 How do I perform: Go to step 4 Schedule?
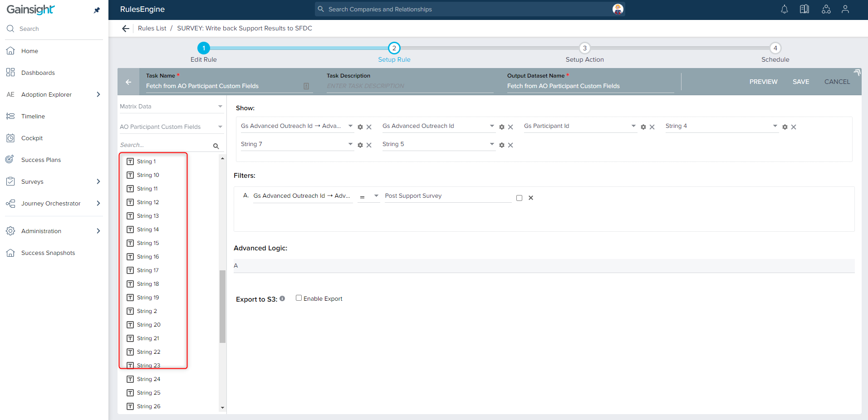pyautogui.click(x=775, y=48)
